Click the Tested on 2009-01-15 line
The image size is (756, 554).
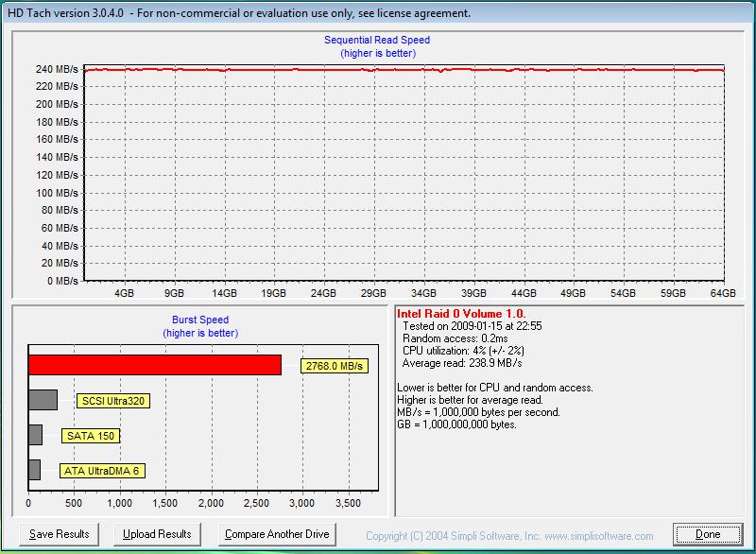point(472,326)
